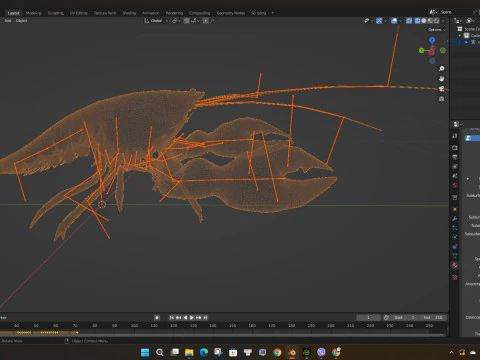Jump to the timeline start frame
This screenshot has height=360, width=480.
tap(172, 318)
